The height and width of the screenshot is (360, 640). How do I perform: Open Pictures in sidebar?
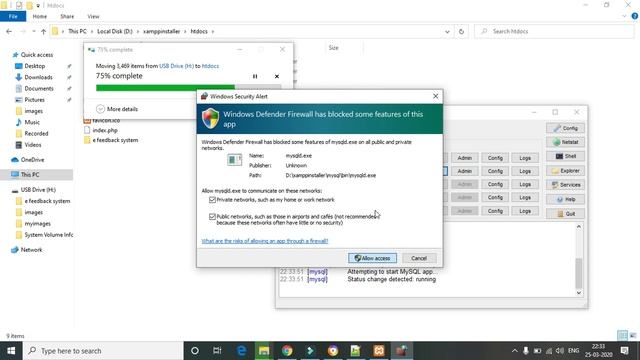point(34,100)
